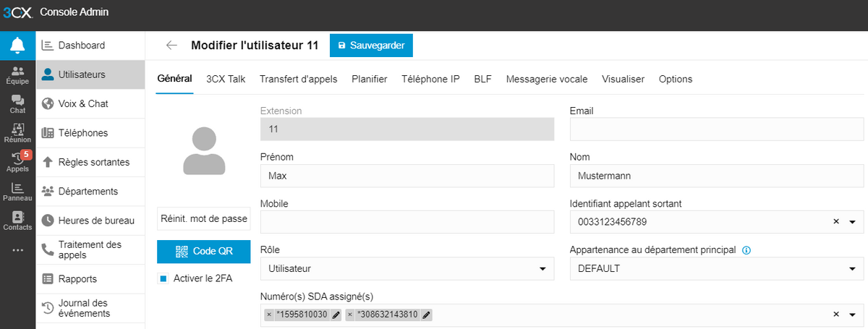Image resolution: width=868 pixels, height=329 pixels.
Task: Click info icon next to département principal
Action: coord(746,250)
